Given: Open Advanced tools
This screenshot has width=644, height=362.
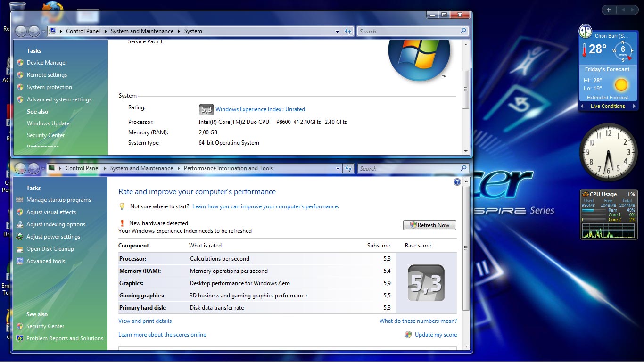Looking at the screenshot, I should click(x=46, y=261).
